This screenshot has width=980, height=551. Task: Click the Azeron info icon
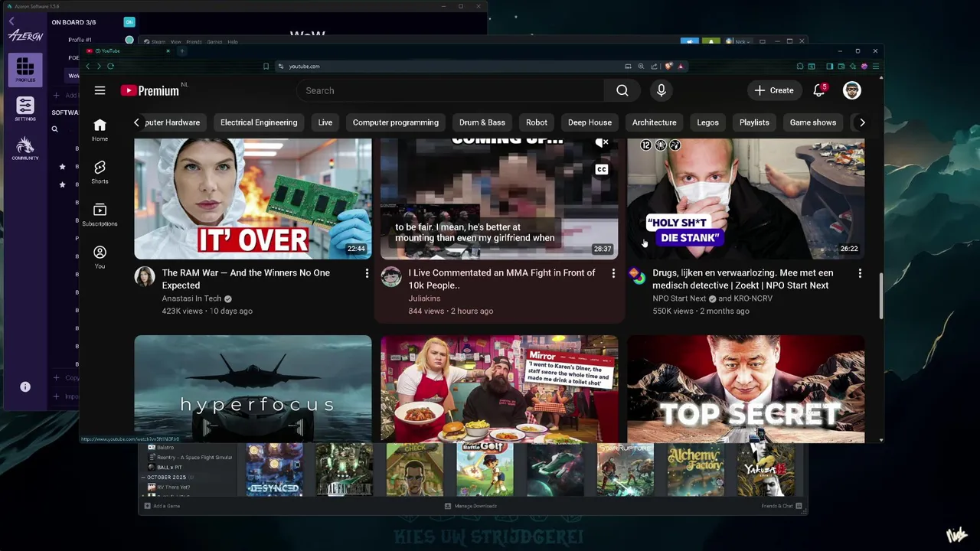25,387
